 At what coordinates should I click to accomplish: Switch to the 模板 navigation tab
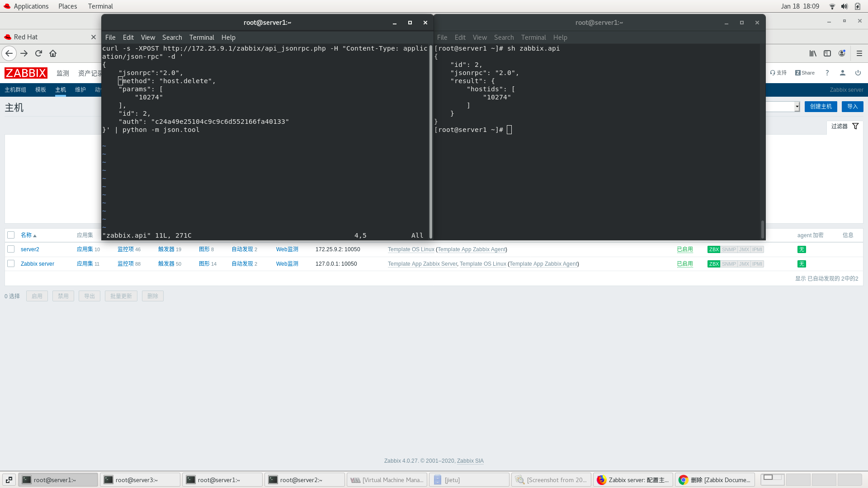41,89
